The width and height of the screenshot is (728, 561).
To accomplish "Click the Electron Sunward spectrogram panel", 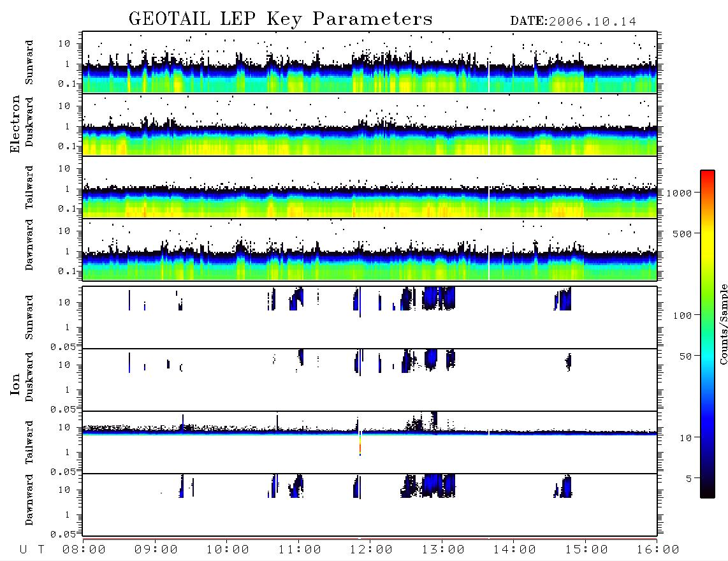I will click(x=370, y=62).
